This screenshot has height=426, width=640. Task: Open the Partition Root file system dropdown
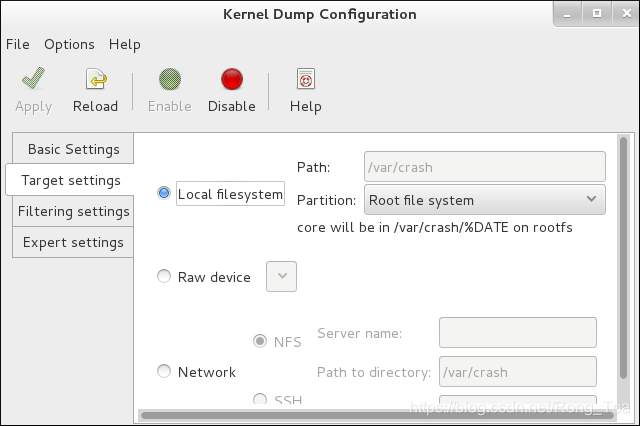tap(484, 200)
